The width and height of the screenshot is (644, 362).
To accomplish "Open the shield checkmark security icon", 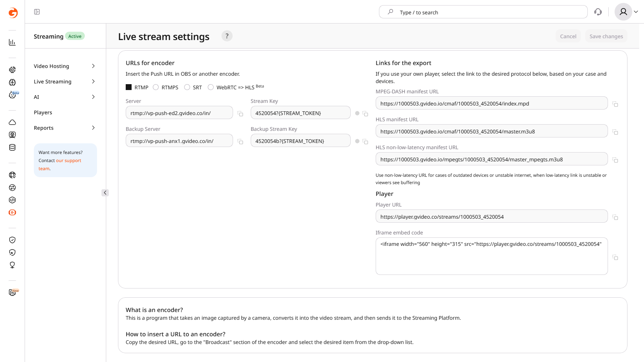I will click(x=12, y=240).
